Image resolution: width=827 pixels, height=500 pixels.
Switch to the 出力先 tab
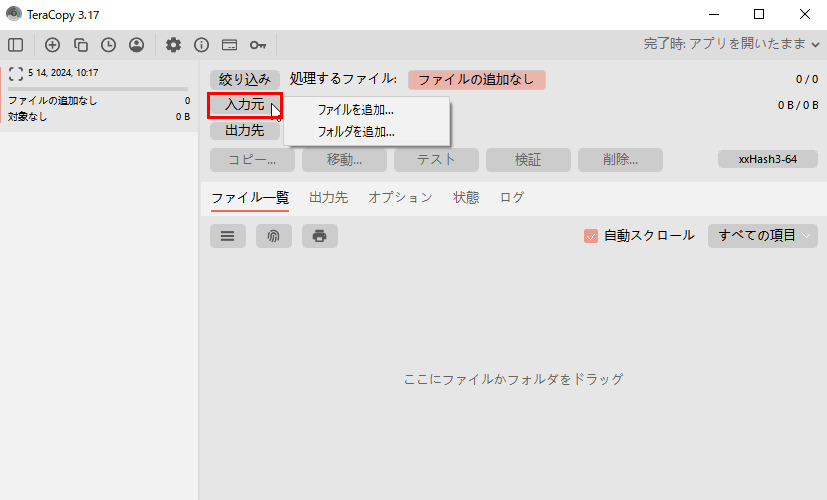coord(329,198)
